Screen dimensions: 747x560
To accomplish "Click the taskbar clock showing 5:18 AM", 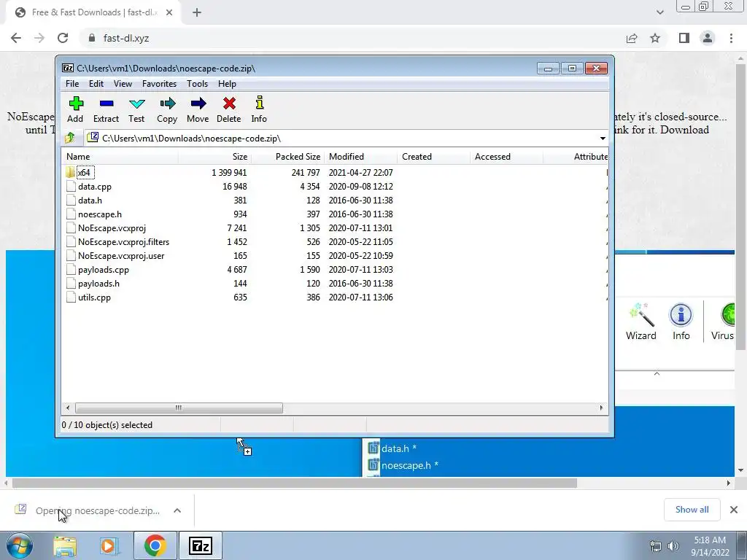I will 710,546.
